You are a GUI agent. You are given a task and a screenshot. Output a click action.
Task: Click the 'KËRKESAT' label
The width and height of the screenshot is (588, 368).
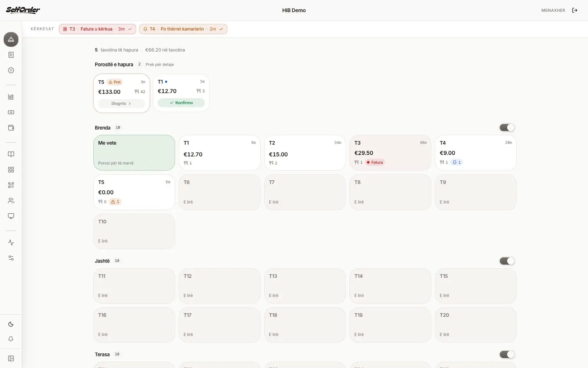42,29
